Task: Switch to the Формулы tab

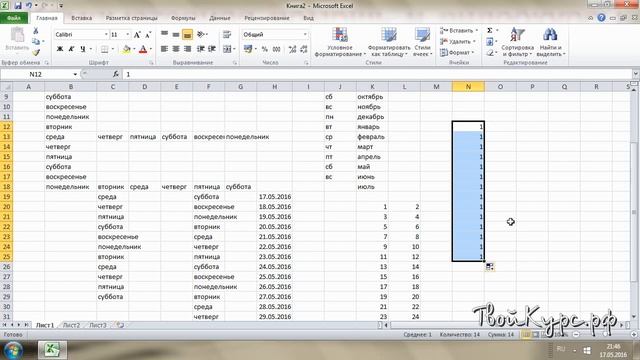Action: [x=183, y=18]
